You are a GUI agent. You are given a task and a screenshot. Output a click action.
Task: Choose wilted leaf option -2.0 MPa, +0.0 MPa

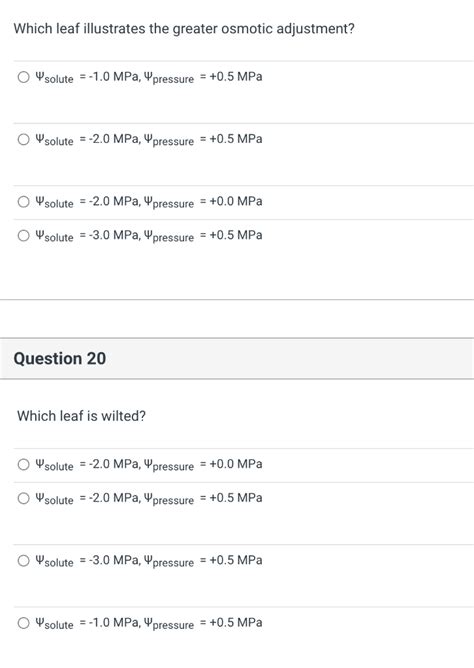(23, 464)
